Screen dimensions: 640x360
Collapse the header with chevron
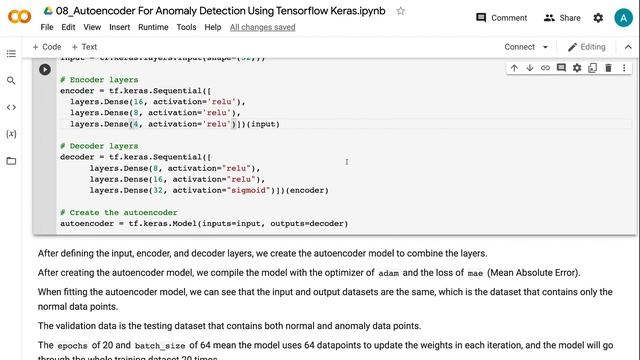628,47
